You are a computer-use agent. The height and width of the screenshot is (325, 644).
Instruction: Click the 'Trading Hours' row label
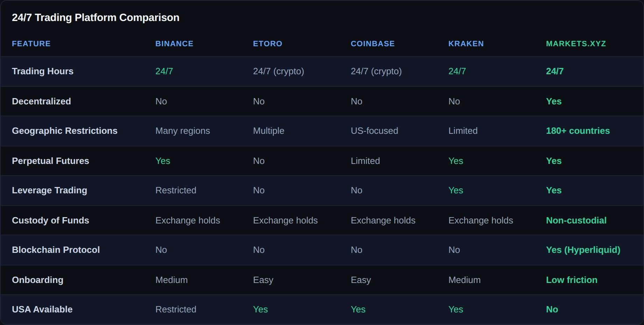43,71
